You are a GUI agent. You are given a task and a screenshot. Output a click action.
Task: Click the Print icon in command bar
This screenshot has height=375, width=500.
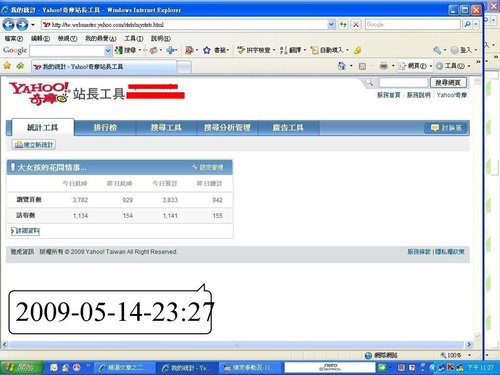(x=383, y=66)
